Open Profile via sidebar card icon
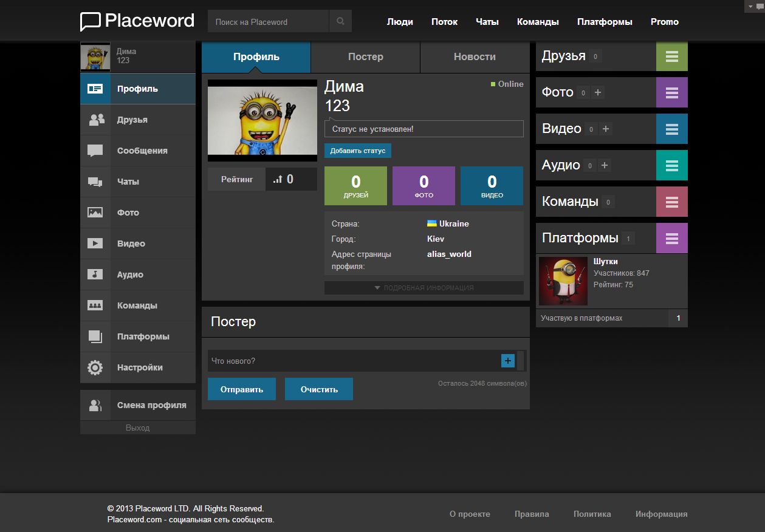This screenshot has height=532, width=765. pyautogui.click(x=95, y=89)
